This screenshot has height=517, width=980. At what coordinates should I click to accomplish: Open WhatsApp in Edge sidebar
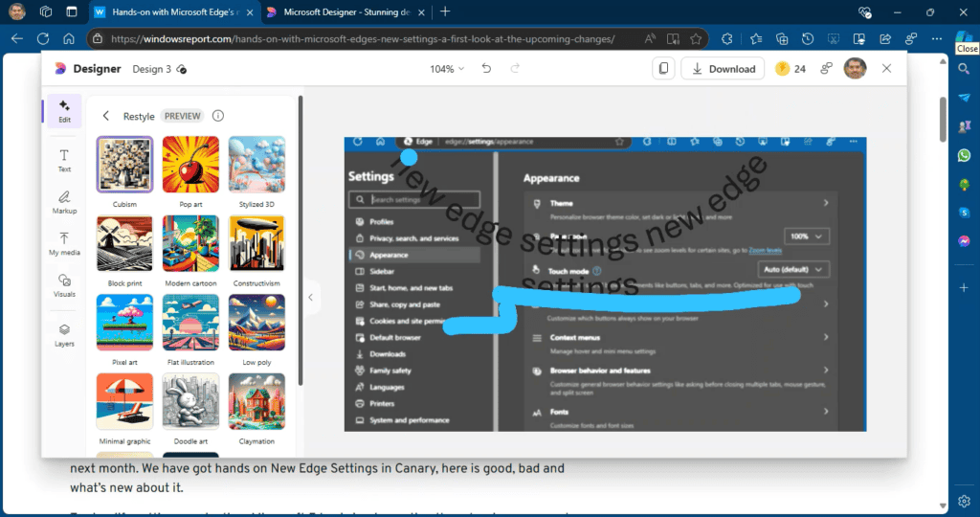(964, 155)
